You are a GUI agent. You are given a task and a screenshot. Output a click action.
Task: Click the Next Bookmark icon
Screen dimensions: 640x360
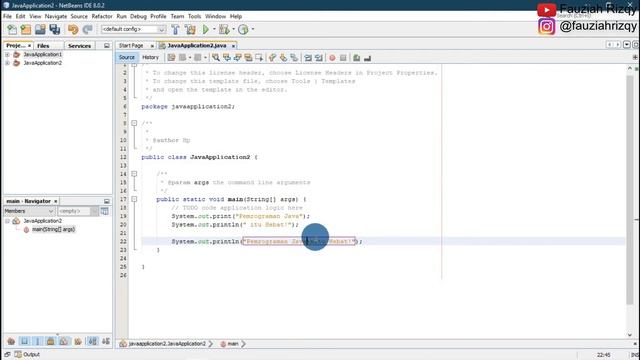(x=283, y=58)
